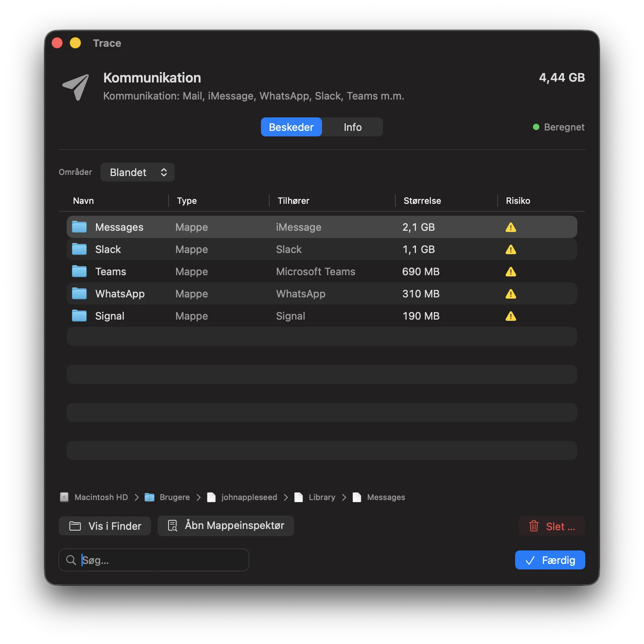Select the WhatsApp row name

120,294
